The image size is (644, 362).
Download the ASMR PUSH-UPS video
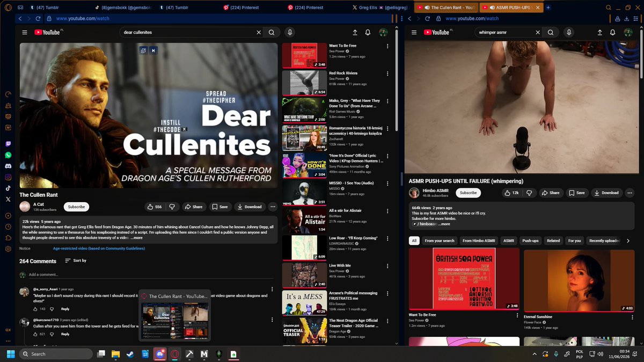click(x=606, y=193)
